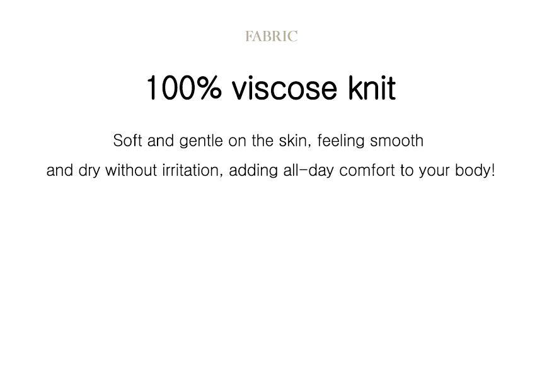
Task: Click the word "on" after "gentle"
Action: pos(237,141)
